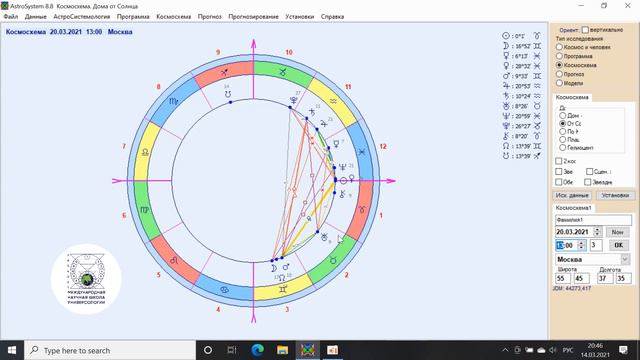Click the Gemini sign in the yellow bottom segment
The width and height of the screenshot is (640, 360).
tap(282, 289)
